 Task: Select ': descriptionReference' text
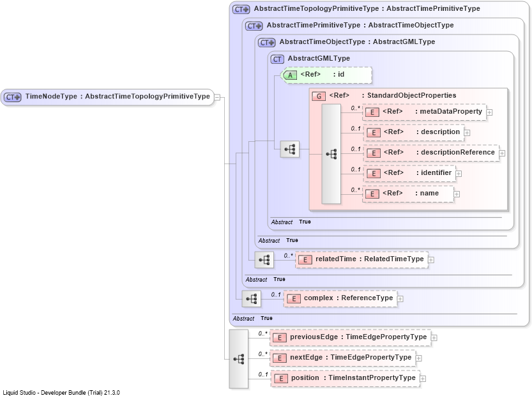(455, 152)
